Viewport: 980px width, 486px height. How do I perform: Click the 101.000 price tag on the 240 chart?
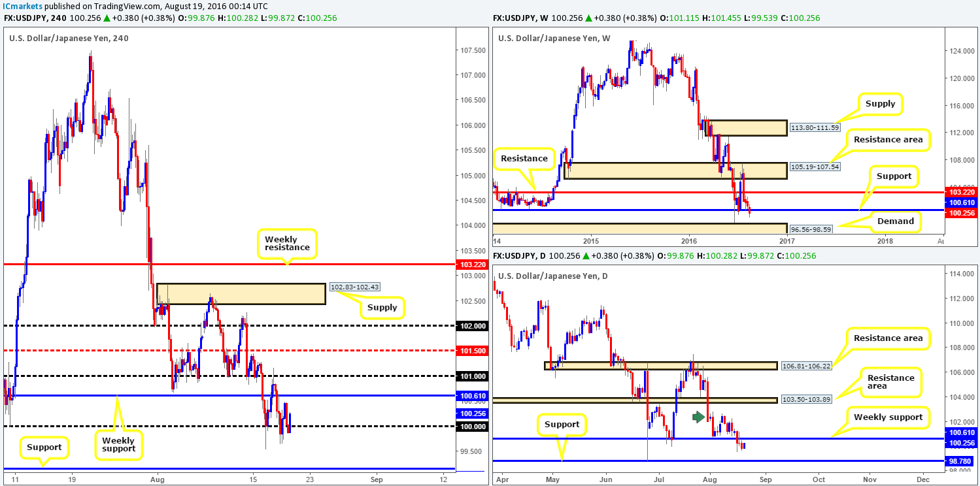(471, 376)
